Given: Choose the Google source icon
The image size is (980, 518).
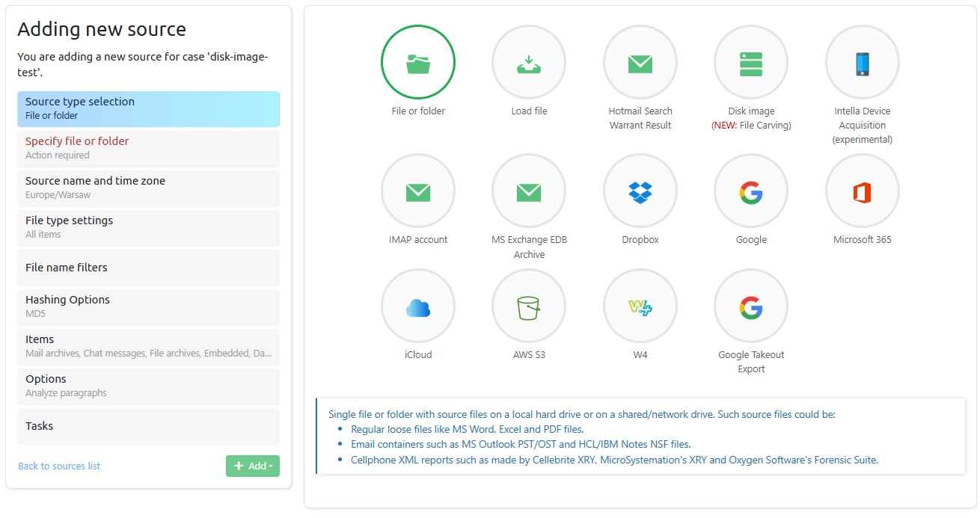Looking at the screenshot, I should 751,191.
